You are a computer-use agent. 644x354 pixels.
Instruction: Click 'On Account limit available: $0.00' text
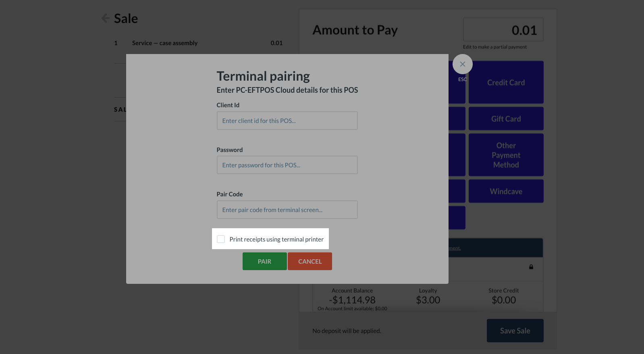tap(352, 308)
